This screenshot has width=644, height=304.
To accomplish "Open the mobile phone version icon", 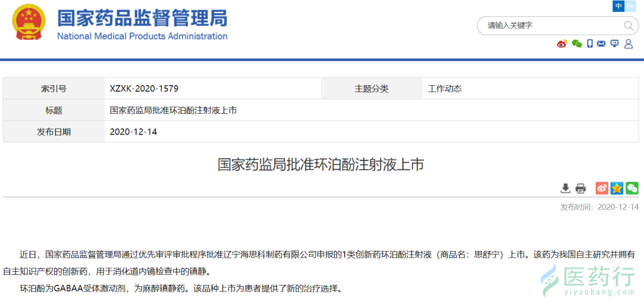I will (590, 44).
